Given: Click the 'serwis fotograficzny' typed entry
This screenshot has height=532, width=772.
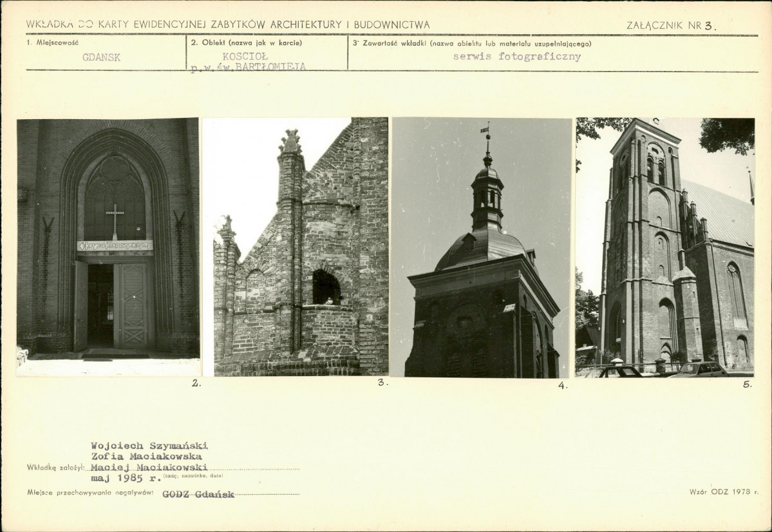Looking at the screenshot, I should pos(516,57).
